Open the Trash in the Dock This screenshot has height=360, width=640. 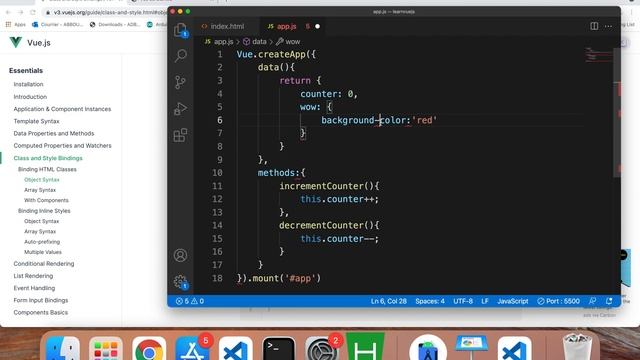pyautogui.click(x=577, y=348)
